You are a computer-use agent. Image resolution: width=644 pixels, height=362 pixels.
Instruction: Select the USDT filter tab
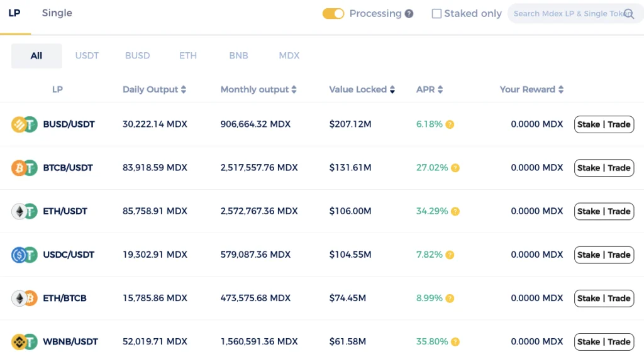click(87, 56)
